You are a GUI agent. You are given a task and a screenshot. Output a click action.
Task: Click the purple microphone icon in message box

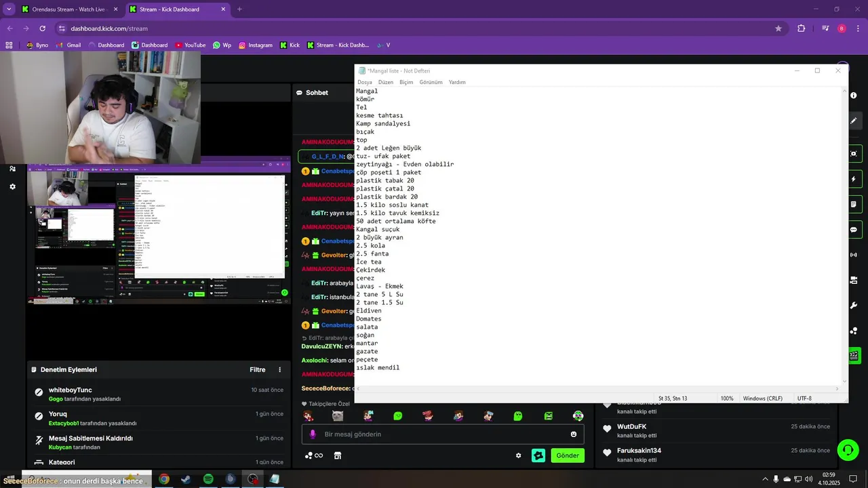pyautogui.click(x=313, y=434)
